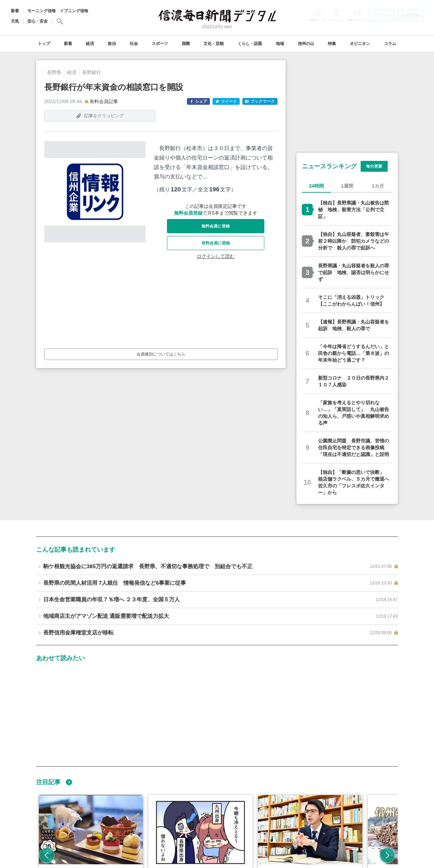Show previous carousel item with left arrow

pos(47,855)
